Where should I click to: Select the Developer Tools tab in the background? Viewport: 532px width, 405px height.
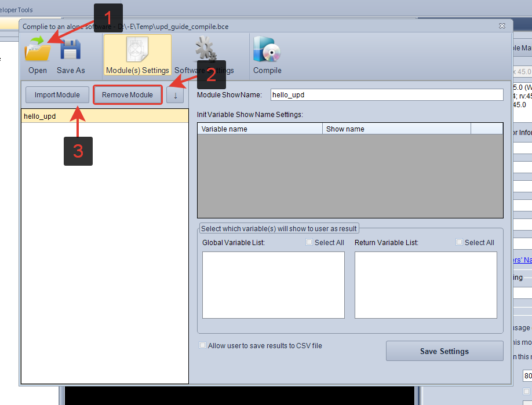[x=16, y=10]
